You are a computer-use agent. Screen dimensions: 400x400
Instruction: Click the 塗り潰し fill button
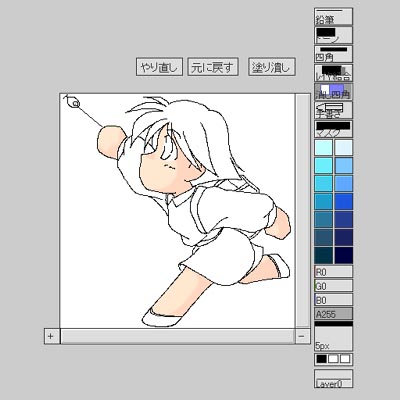pos(272,67)
